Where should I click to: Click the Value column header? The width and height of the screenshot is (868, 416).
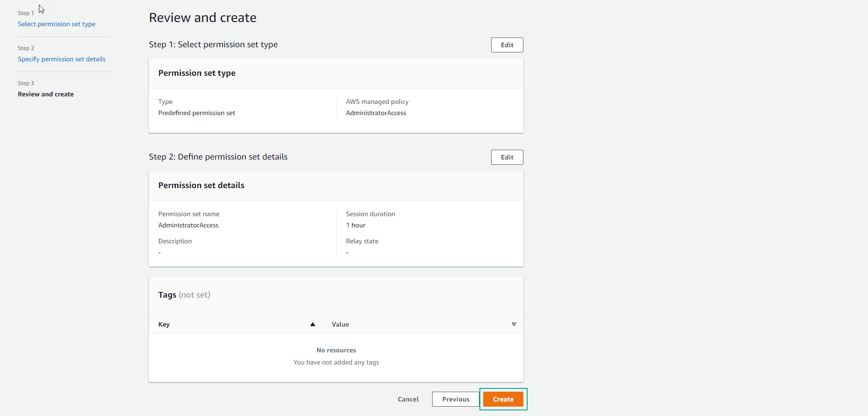[x=340, y=324]
